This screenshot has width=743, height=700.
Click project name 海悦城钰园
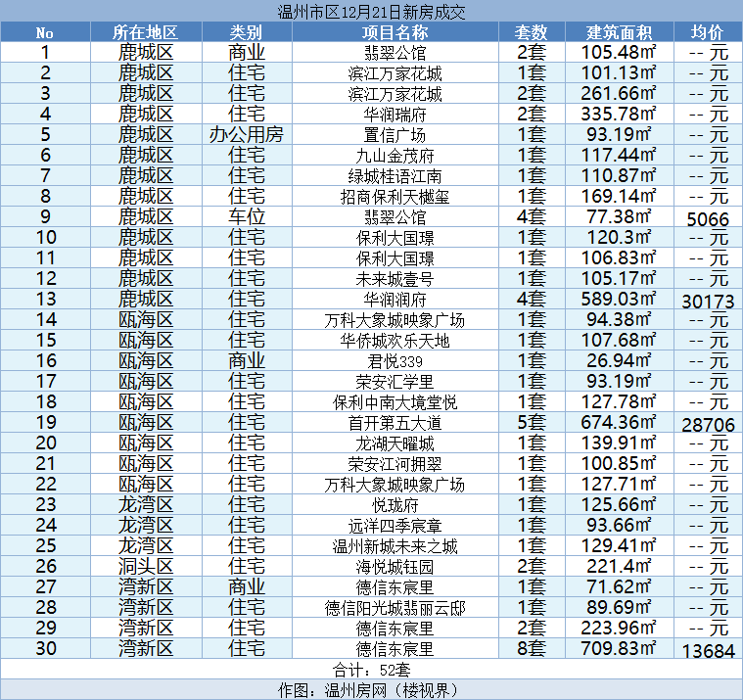pos(395,567)
